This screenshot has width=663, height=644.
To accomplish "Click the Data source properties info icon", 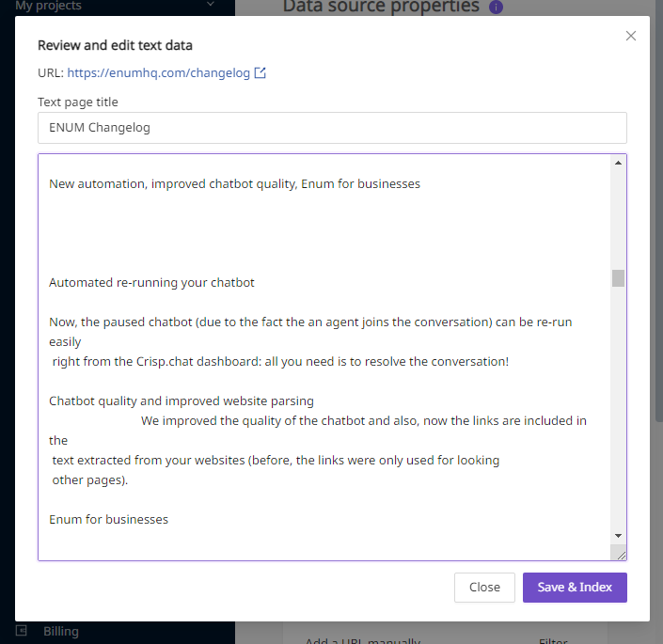I will click(x=496, y=8).
